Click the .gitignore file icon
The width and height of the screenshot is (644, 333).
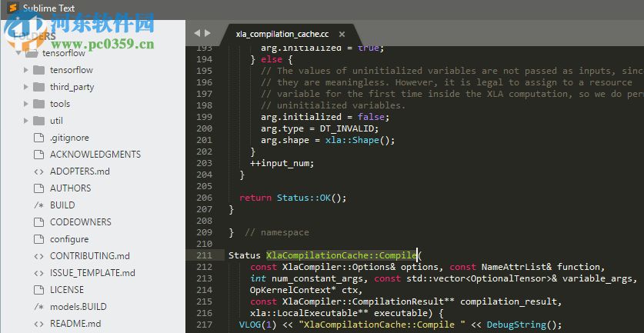[38, 138]
